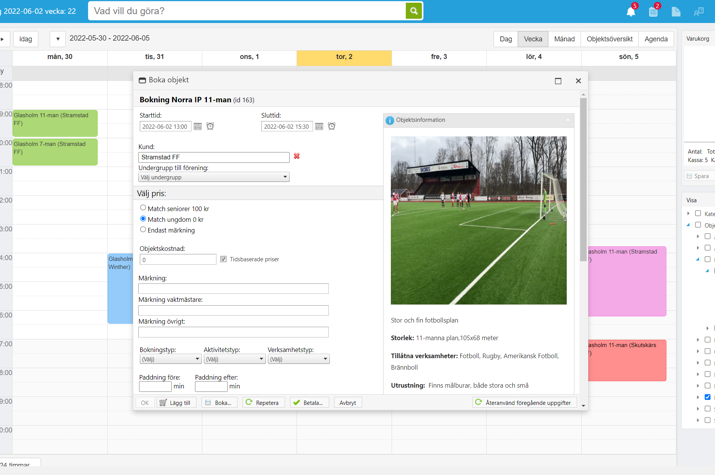The width and height of the screenshot is (715, 475).
Task: Switch to the Dag view tab
Action: [506, 39]
